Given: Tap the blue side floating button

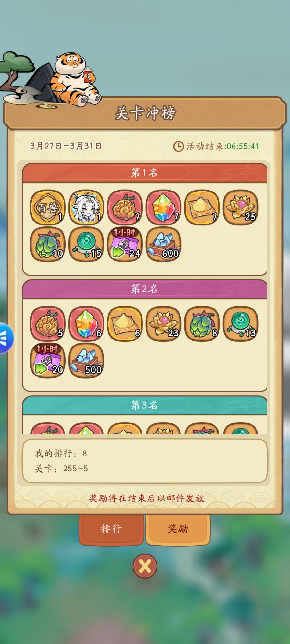Looking at the screenshot, I should tap(6, 338).
